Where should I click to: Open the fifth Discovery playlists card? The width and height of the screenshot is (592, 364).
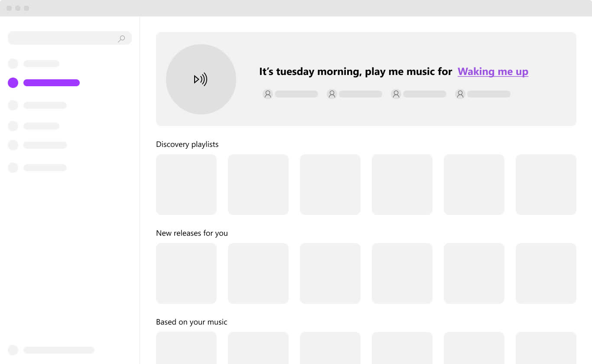[474, 185]
